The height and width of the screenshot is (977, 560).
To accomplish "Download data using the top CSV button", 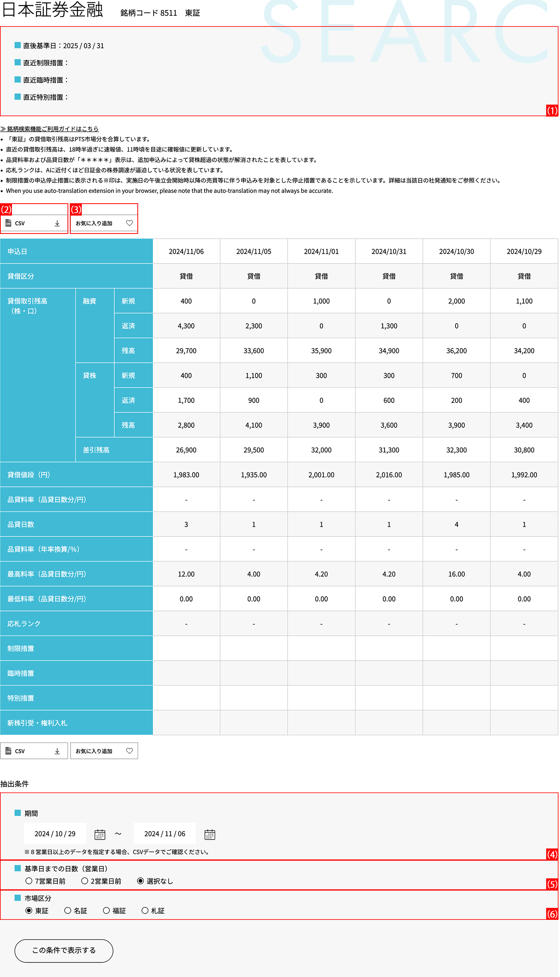I will (34, 223).
